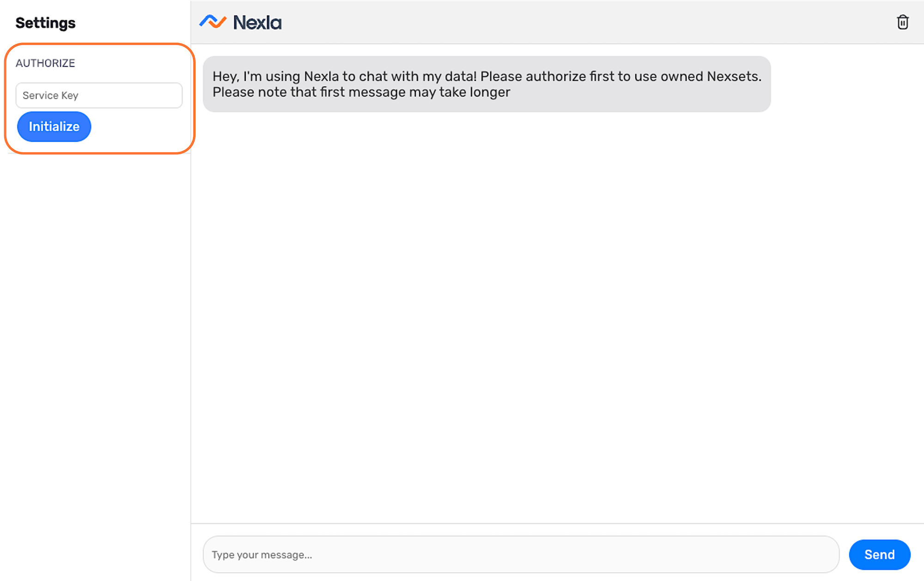Screen dimensions: 924x581
Task: Select the Settings heading in sidebar
Action: pos(45,23)
